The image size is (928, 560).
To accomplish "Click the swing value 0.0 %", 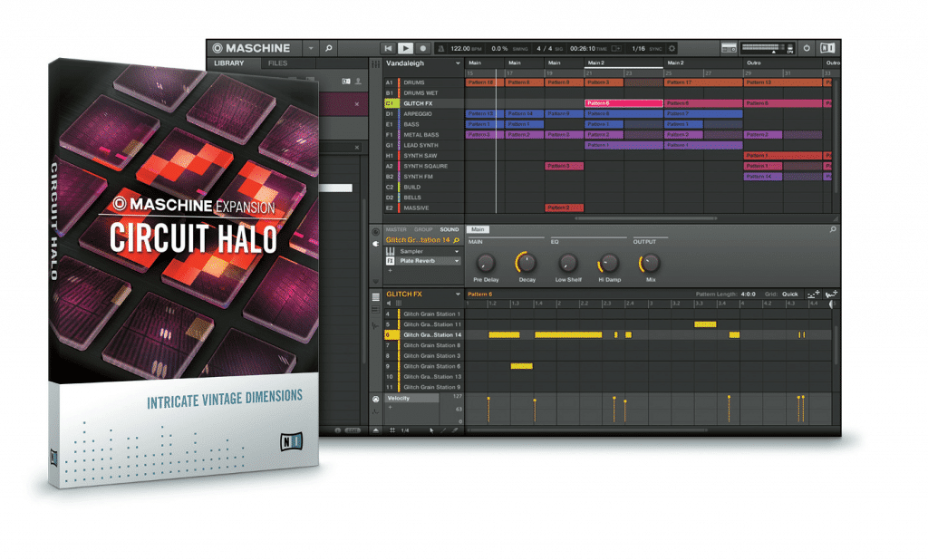I will tap(499, 49).
